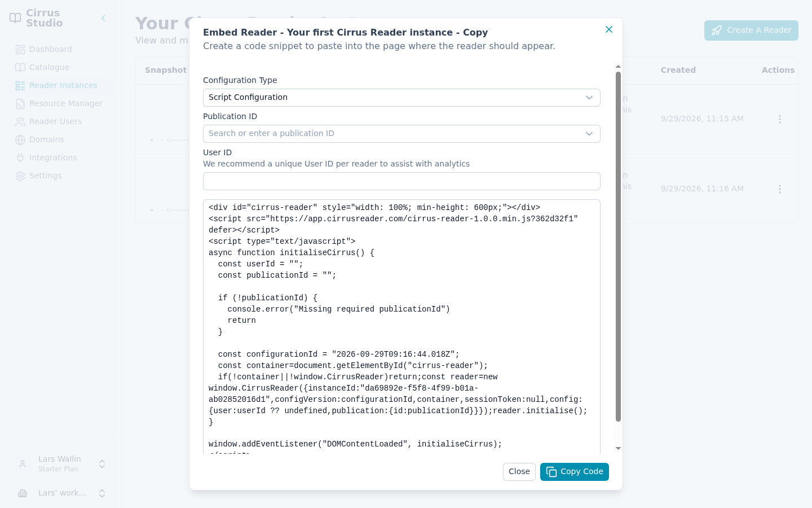Viewport: 812px width, 508px height.
Task: Click the Created column header
Action: 678,70
